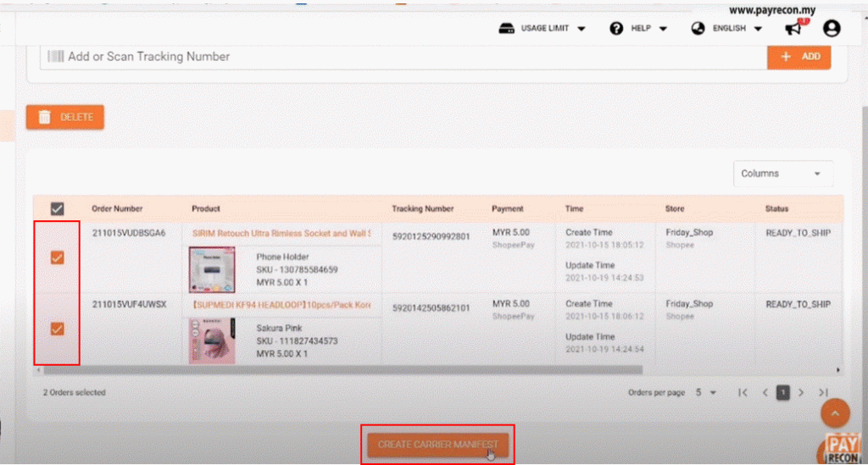Viewport: 868px width, 465px height.
Task: Click the Usage Limit drive icon
Action: (x=506, y=28)
